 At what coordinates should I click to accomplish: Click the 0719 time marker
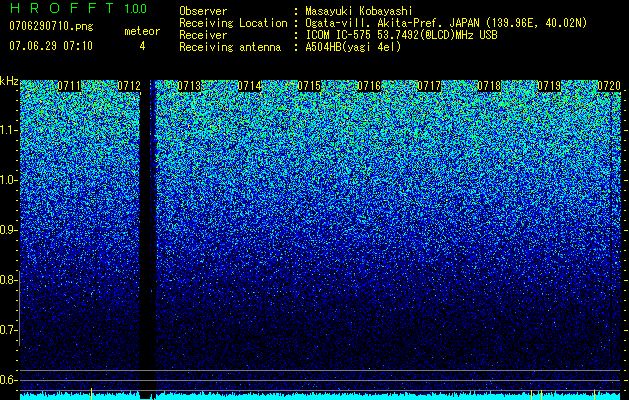click(549, 86)
